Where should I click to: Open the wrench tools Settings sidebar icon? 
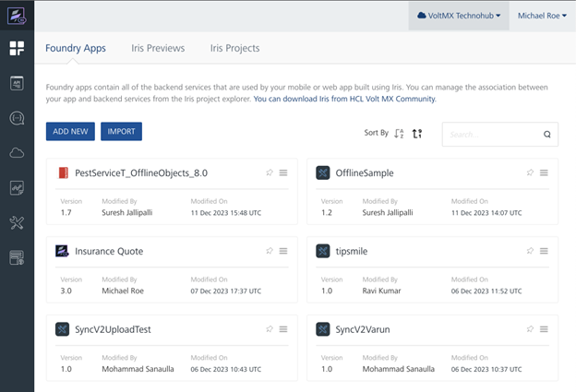coord(17,222)
